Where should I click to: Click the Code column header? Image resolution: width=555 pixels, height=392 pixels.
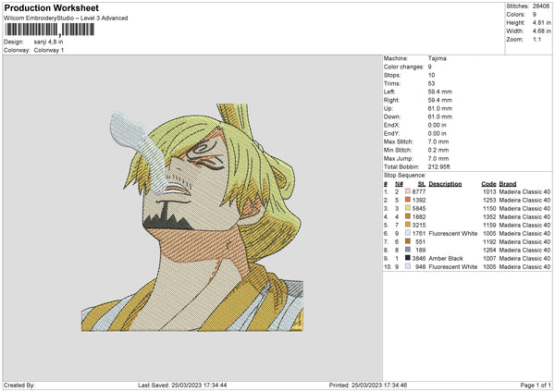[488, 183]
